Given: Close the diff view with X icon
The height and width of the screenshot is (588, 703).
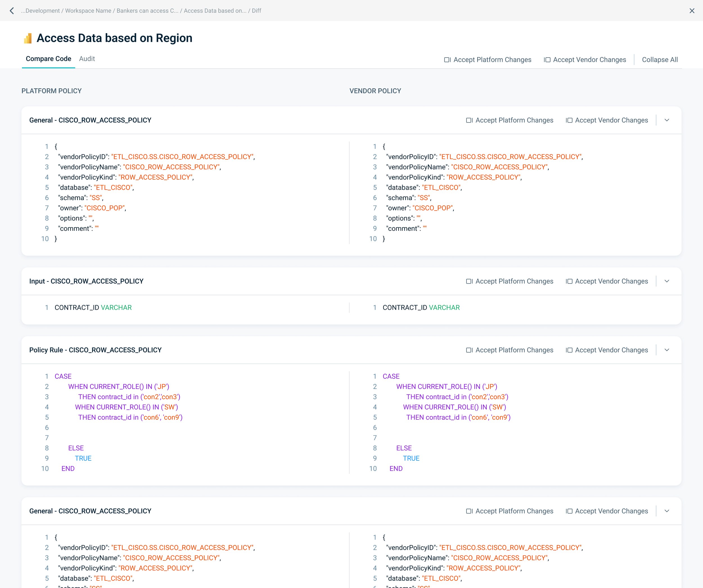Looking at the screenshot, I should point(692,11).
